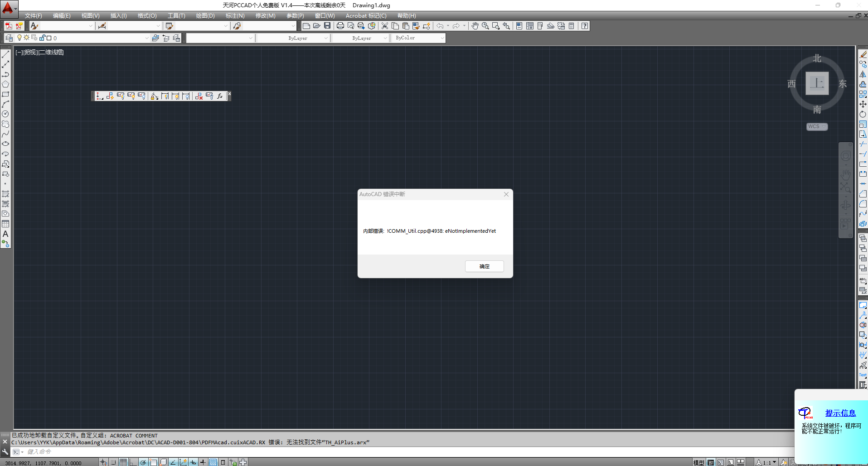Open the WCS coordinate system dropdown
Screen dimensions: 868x466
pyautogui.click(x=817, y=127)
